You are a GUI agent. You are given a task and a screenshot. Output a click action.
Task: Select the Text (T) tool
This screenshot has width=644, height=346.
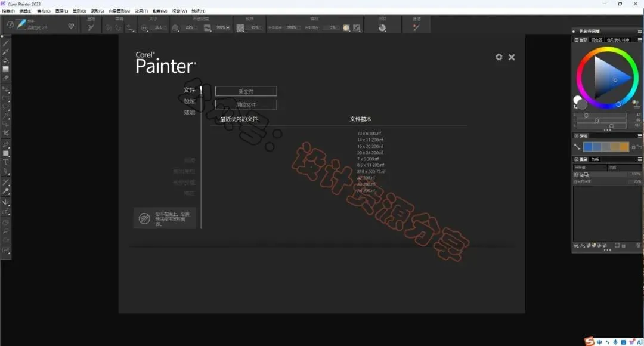coord(6,162)
